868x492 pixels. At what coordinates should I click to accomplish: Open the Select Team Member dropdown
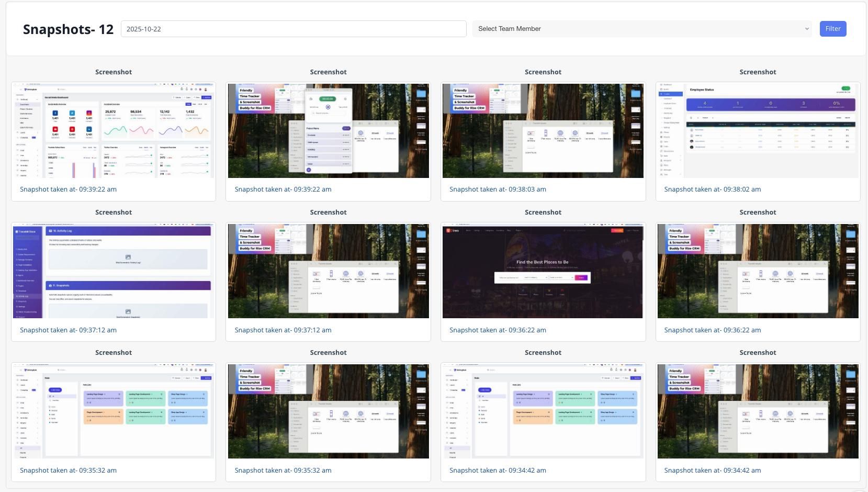coord(641,29)
